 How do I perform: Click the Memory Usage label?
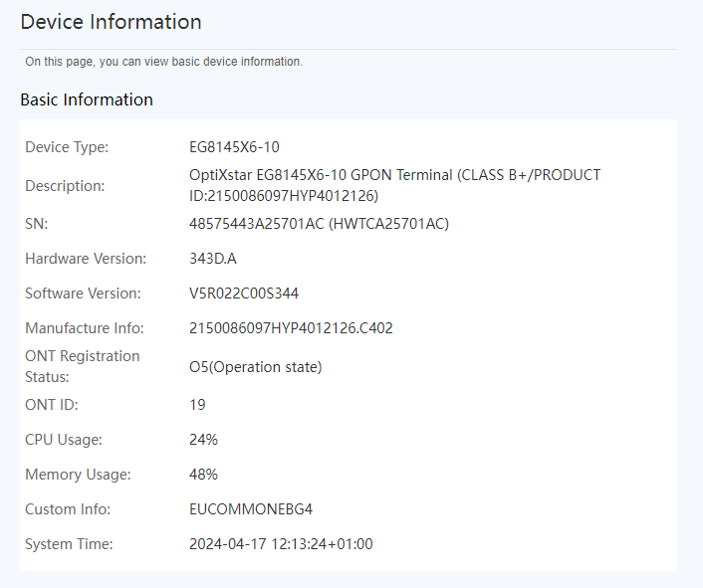[78, 475]
